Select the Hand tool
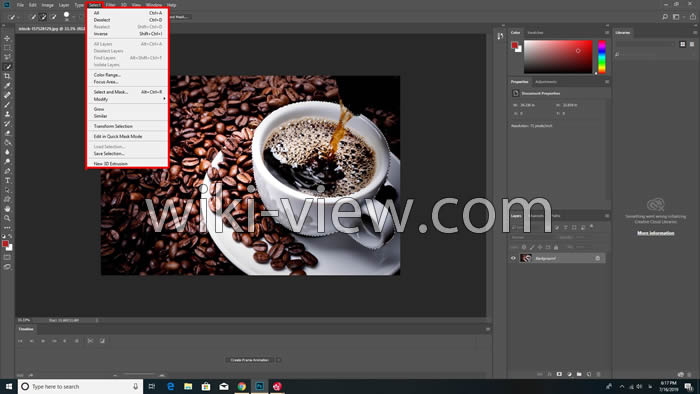 (7, 209)
